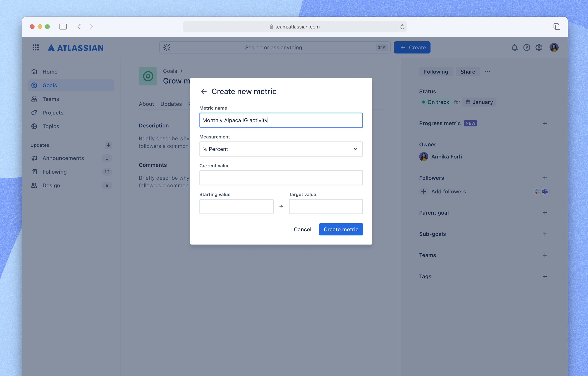Click the user profile avatar
The image size is (588, 376).
coord(554,47)
